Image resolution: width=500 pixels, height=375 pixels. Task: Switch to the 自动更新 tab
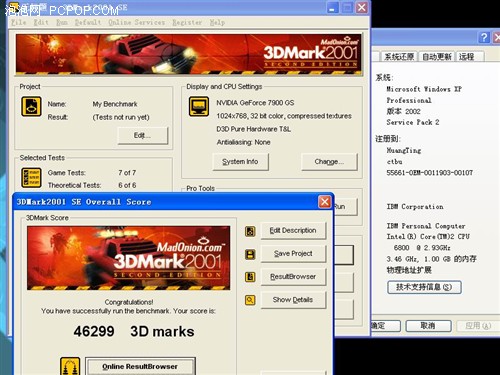[x=437, y=56]
